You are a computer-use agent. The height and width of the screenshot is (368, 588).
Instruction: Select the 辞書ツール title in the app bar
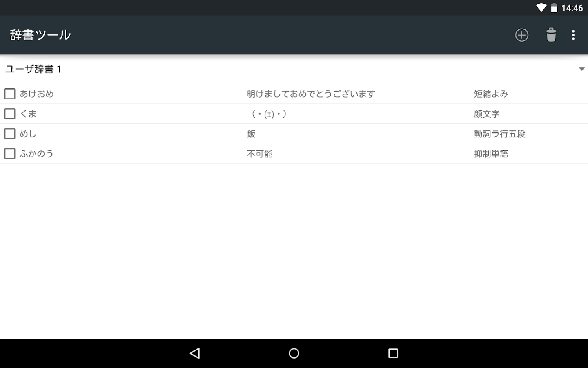40,35
